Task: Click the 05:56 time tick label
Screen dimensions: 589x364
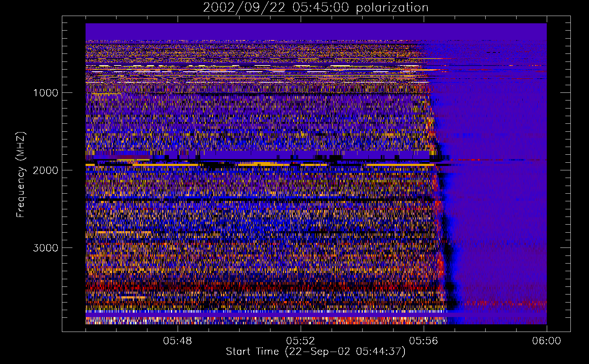Action: [424, 341]
